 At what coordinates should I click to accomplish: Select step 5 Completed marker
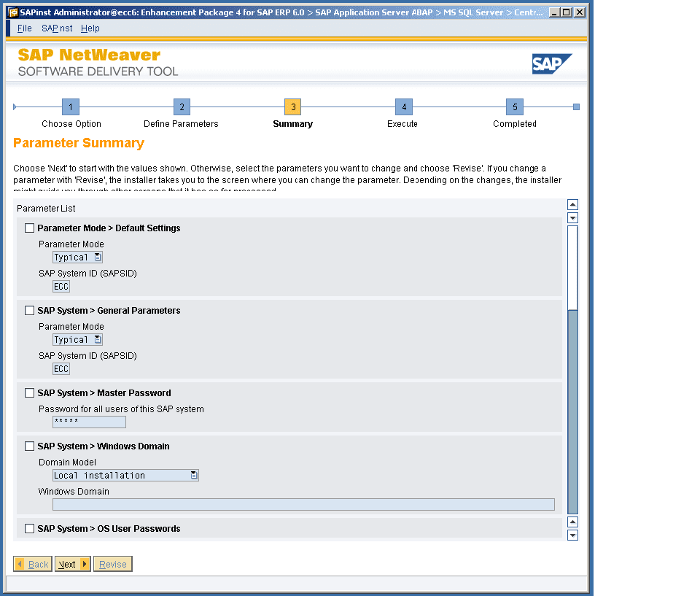[x=514, y=107]
